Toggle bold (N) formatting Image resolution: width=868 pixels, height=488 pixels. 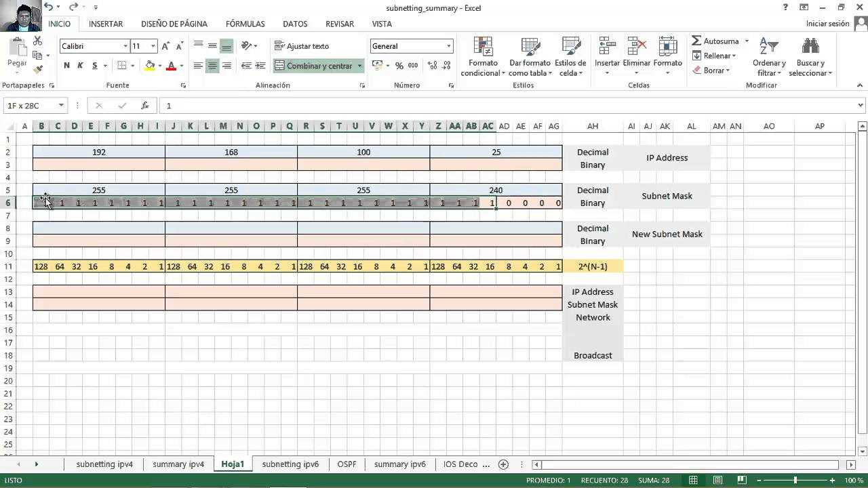click(x=66, y=66)
